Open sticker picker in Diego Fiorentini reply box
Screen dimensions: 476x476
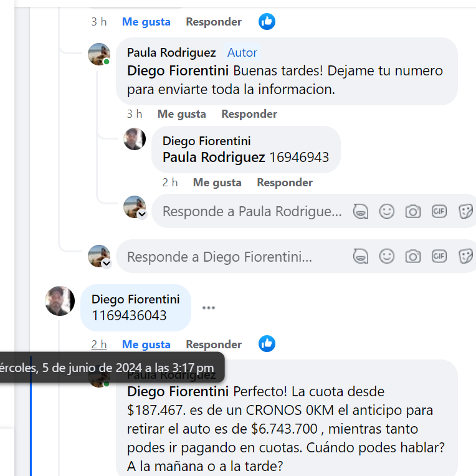coord(465,256)
